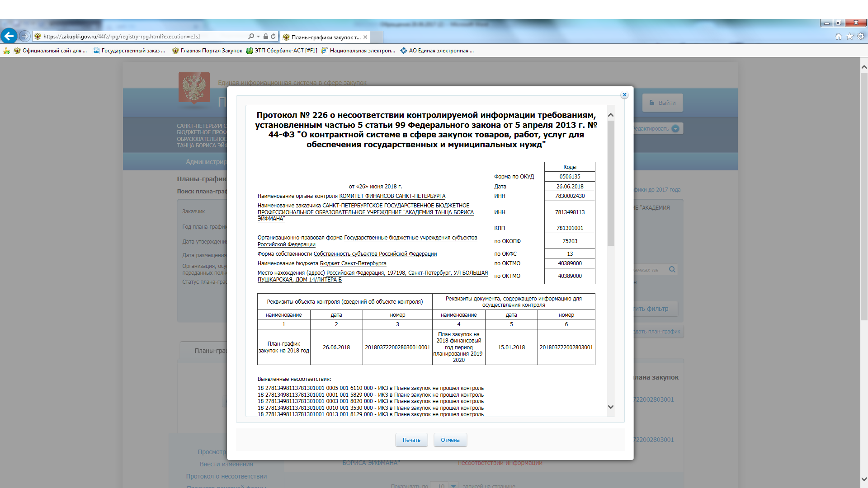Viewport: 868px width, 488px height.
Task: Close the protocol dialog with the X icon
Action: [624, 95]
